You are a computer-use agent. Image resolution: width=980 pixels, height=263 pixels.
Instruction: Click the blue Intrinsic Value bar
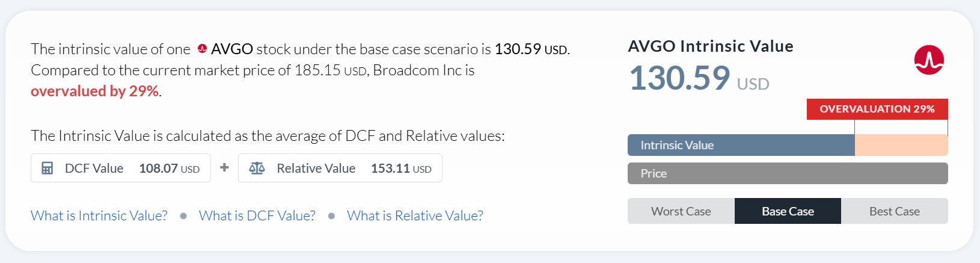[x=741, y=145]
